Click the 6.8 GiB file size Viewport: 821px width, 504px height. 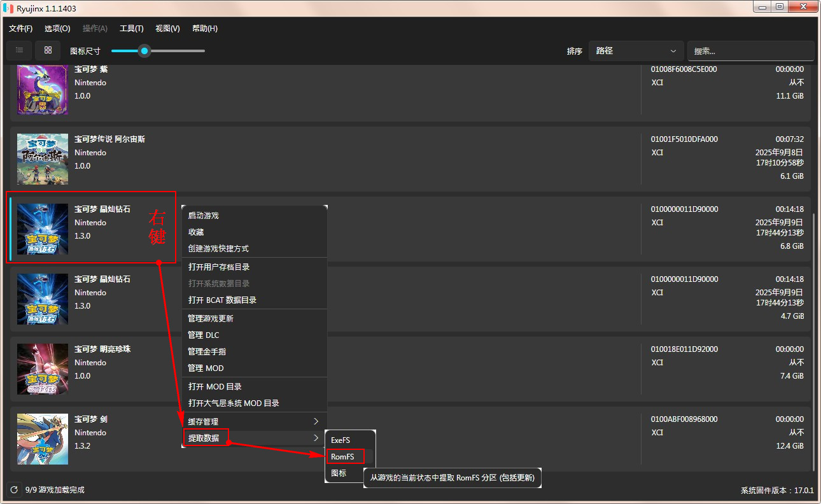point(792,246)
